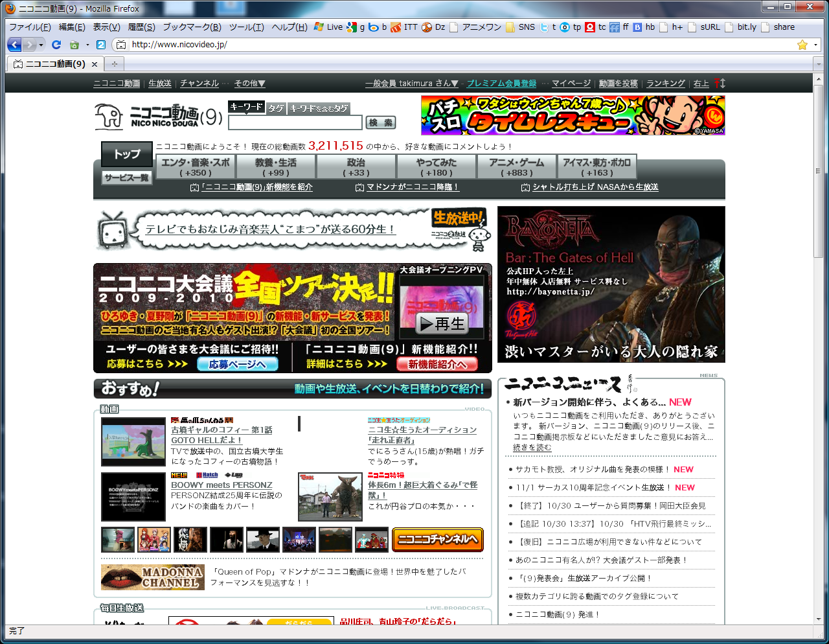Click the blue square icon beside address bar

(x=100, y=45)
